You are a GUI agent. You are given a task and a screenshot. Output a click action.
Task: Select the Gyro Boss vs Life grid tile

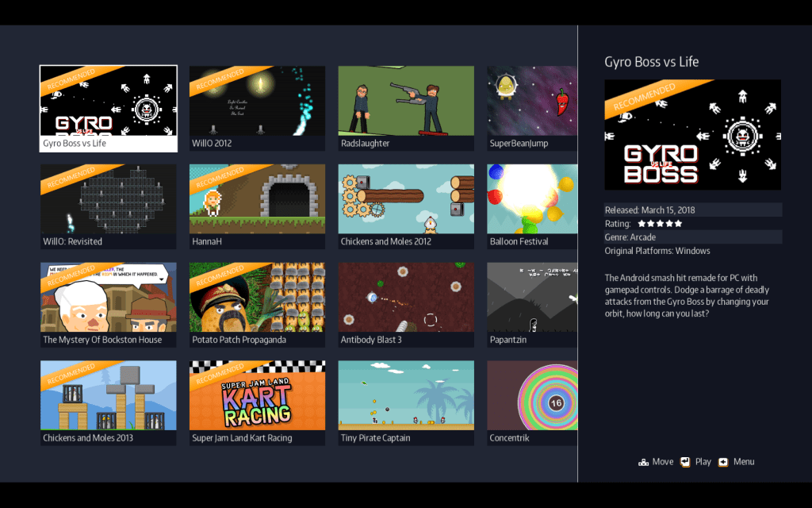click(109, 108)
